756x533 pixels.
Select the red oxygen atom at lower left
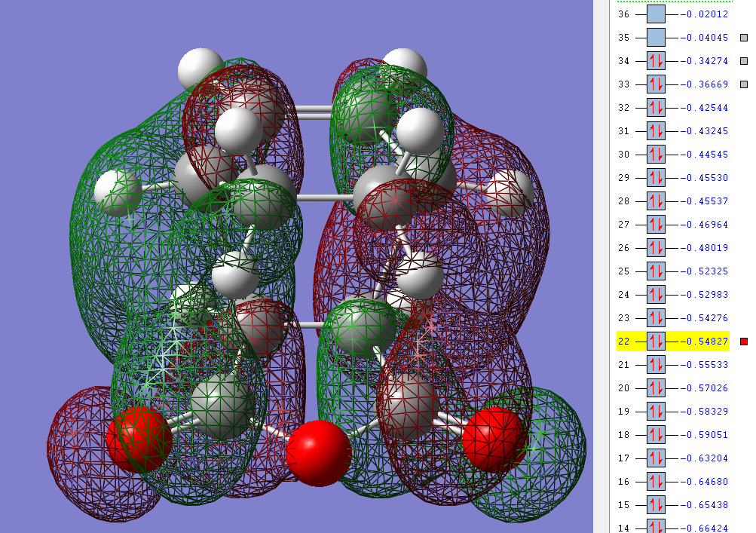(139, 439)
